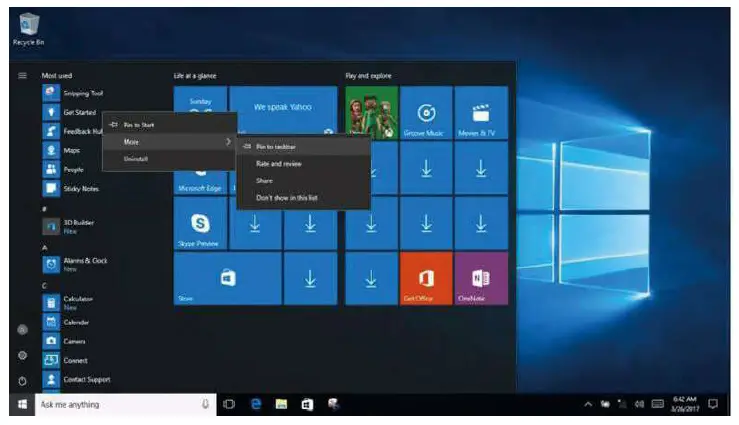Image resolution: width=739 pixels, height=425 pixels.
Task: Launch the Camera app
Action: (64, 341)
